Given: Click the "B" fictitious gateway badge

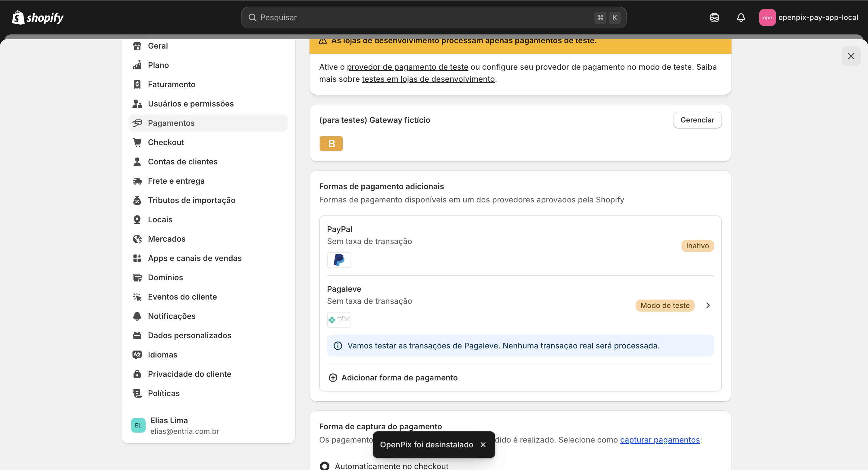Looking at the screenshot, I should (x=331, y=143).
